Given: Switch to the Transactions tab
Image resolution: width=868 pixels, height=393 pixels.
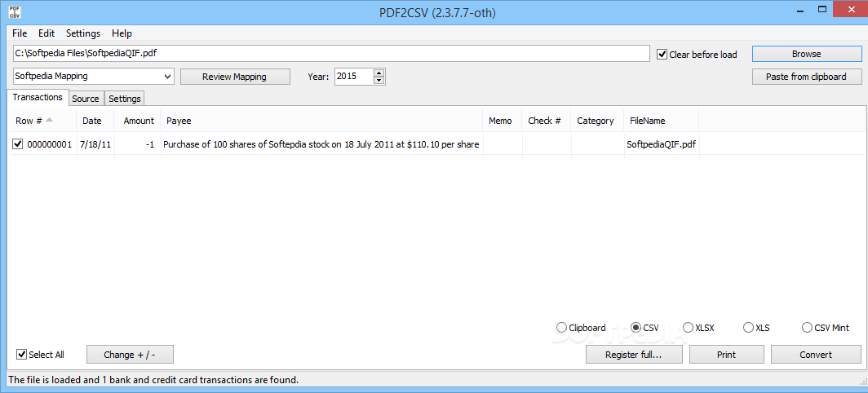Looking at the screenshot, I should coord(38,97).
